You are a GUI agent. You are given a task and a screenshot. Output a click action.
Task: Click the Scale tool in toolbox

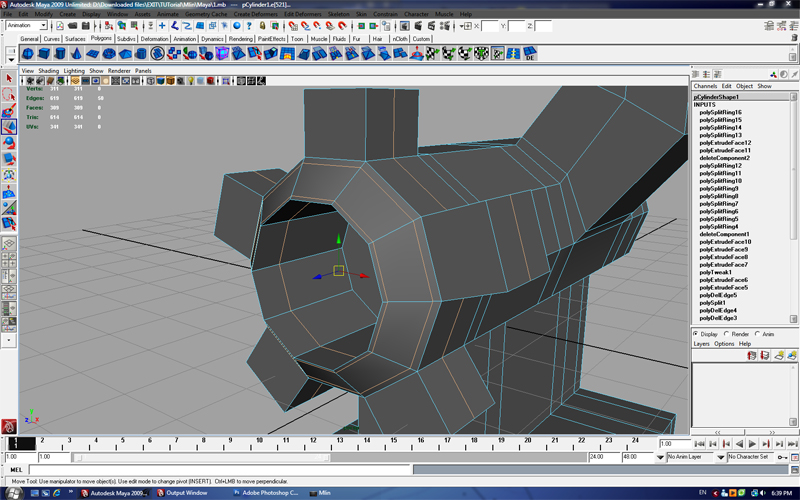tap(8, 159)
